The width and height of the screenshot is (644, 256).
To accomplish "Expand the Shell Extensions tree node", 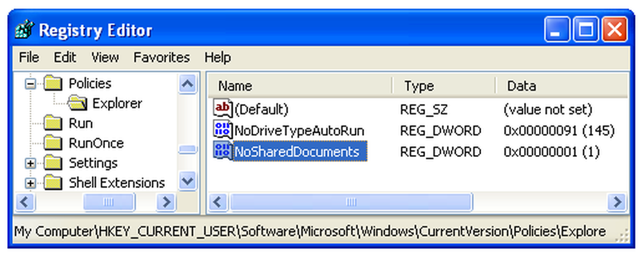I will tap(30, 183).
